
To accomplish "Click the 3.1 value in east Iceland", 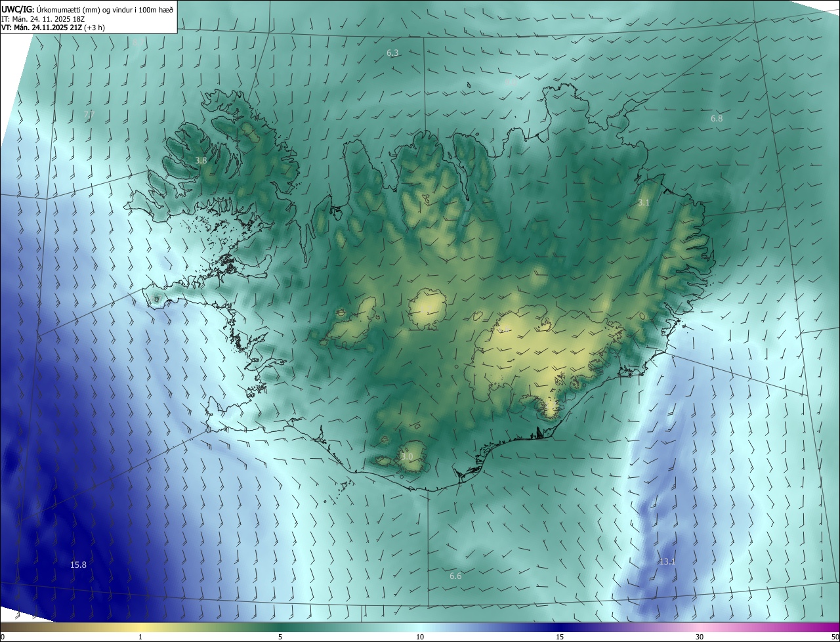I will tap(644, 203).
